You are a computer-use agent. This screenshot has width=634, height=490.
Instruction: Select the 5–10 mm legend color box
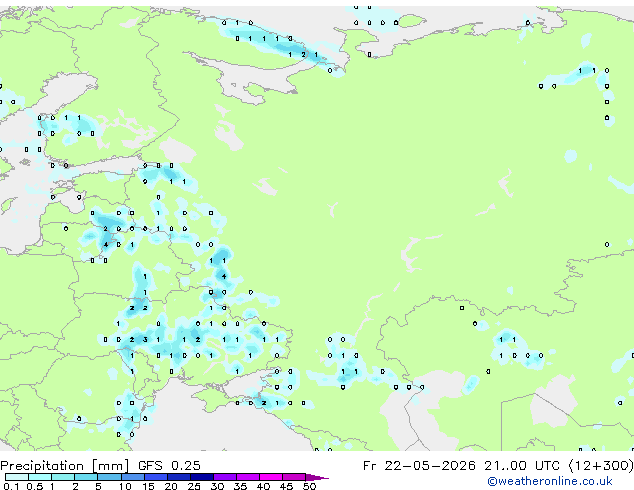coord(110,477)
